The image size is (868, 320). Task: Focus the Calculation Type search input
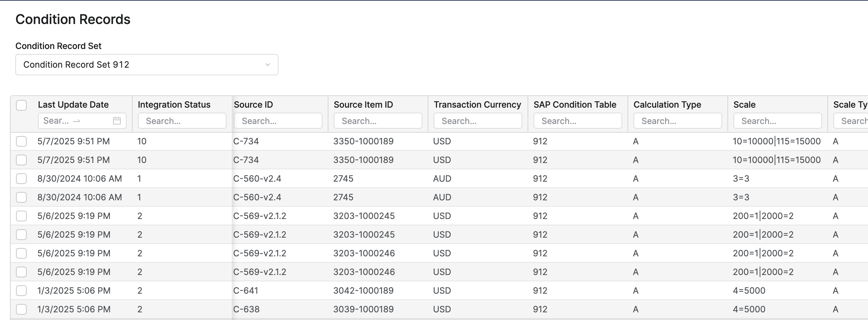[x=677, y=121]
